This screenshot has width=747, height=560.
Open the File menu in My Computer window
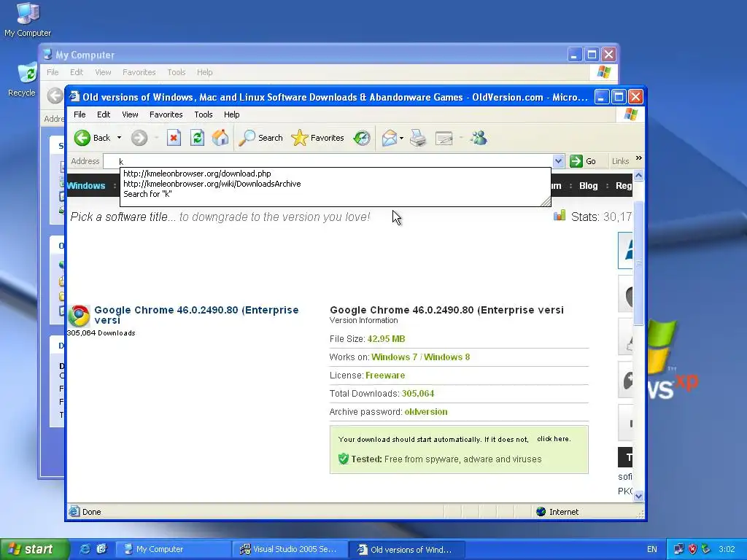(x=53, y=72)
